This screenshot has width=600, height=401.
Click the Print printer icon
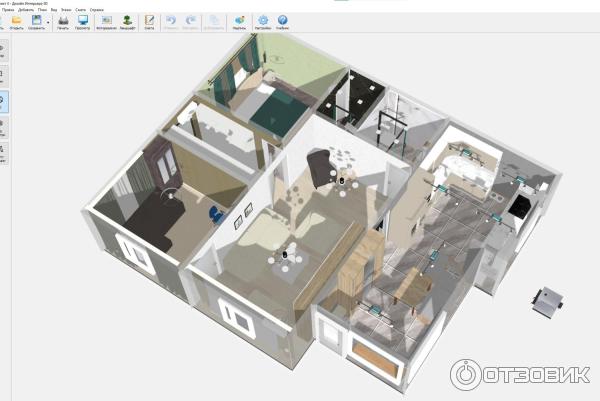pos(63,23)
